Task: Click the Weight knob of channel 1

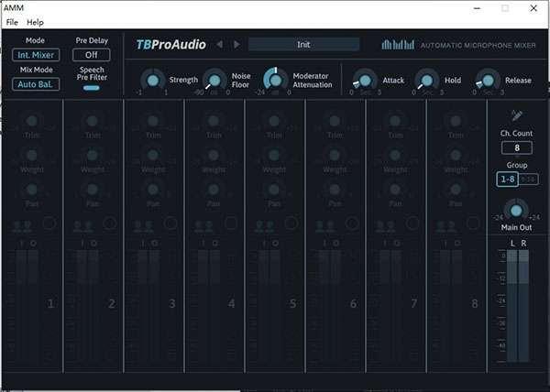Action: [32, 155]
